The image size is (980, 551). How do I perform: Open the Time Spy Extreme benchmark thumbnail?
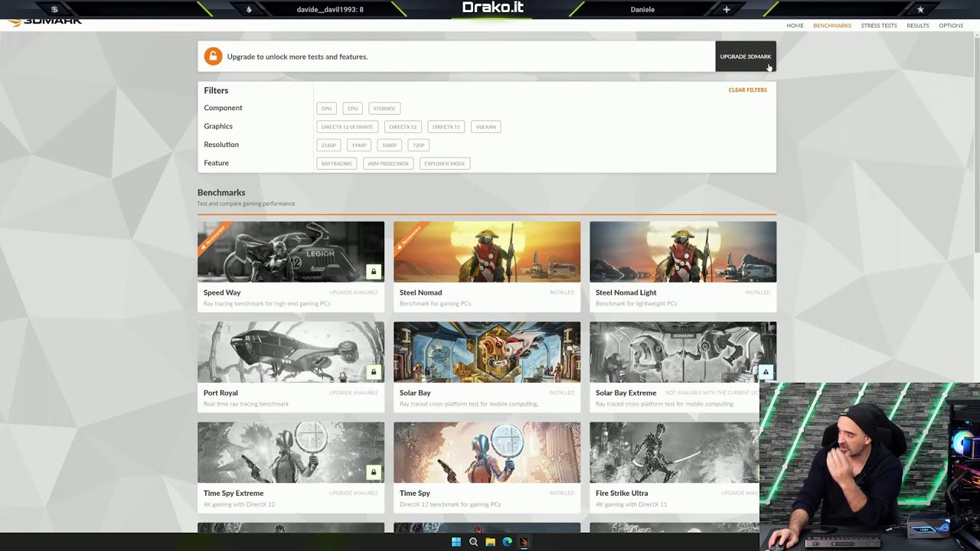tap(291, 452)
